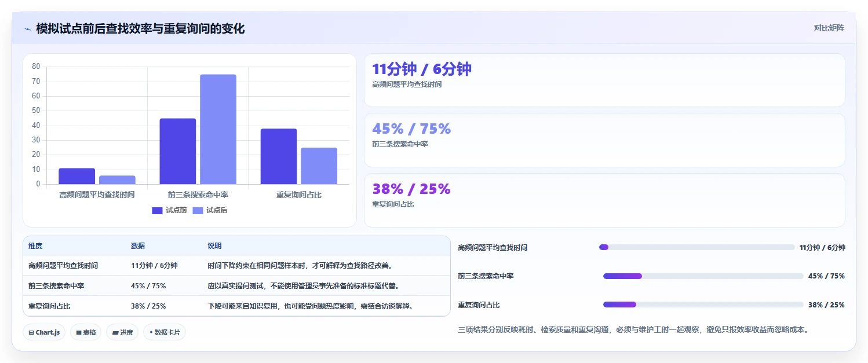Click the 38% / 25% data card value

pyautogui.click(x=411, y=189)
